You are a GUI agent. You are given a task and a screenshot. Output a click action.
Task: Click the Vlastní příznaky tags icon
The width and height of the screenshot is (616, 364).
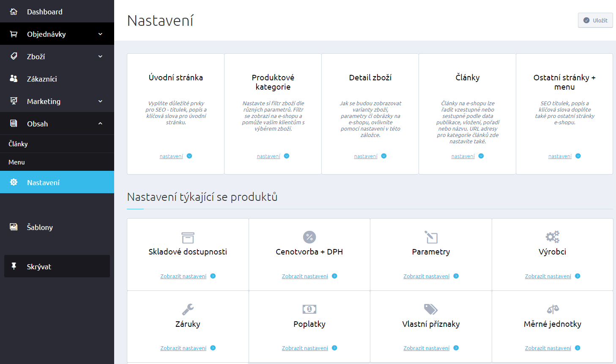tap(431, 309)
